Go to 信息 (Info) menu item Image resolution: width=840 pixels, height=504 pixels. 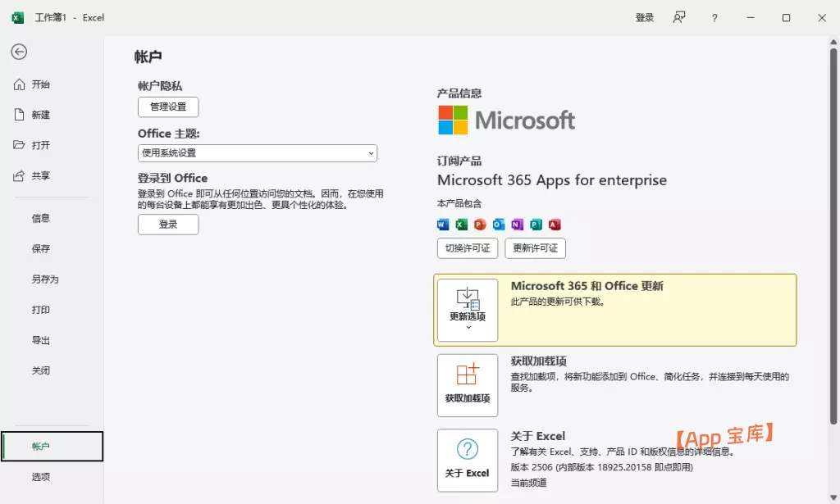(41, 218)
